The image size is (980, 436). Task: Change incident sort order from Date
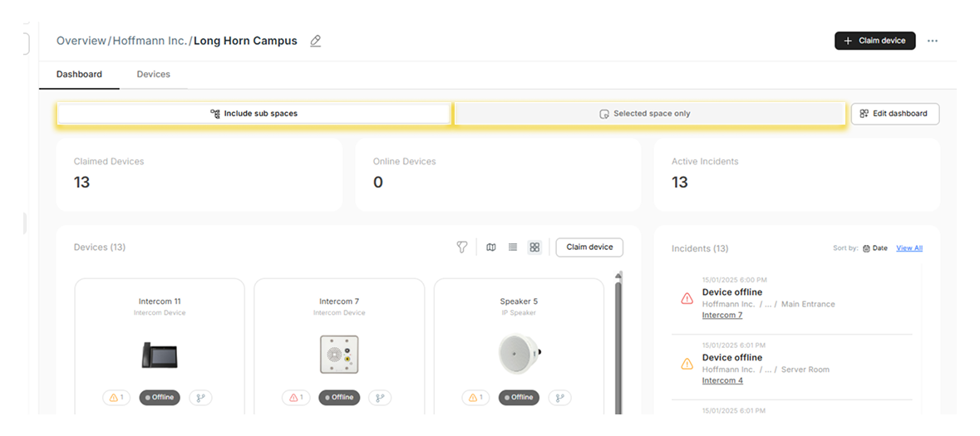pos(875,248)
